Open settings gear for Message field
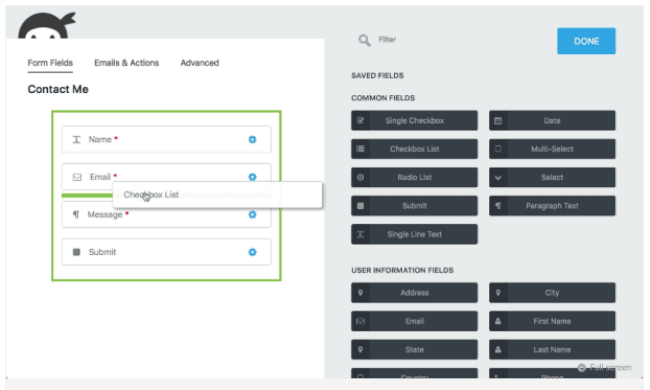This screenshot has height=390, width=650. click(x=252, y=214)
